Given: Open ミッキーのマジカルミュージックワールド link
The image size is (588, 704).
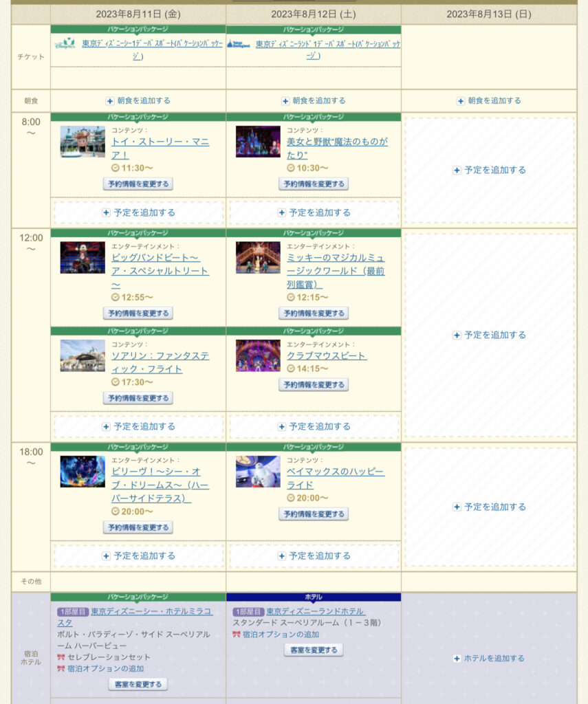Looking at the screenshot, I should pos(336,271).
